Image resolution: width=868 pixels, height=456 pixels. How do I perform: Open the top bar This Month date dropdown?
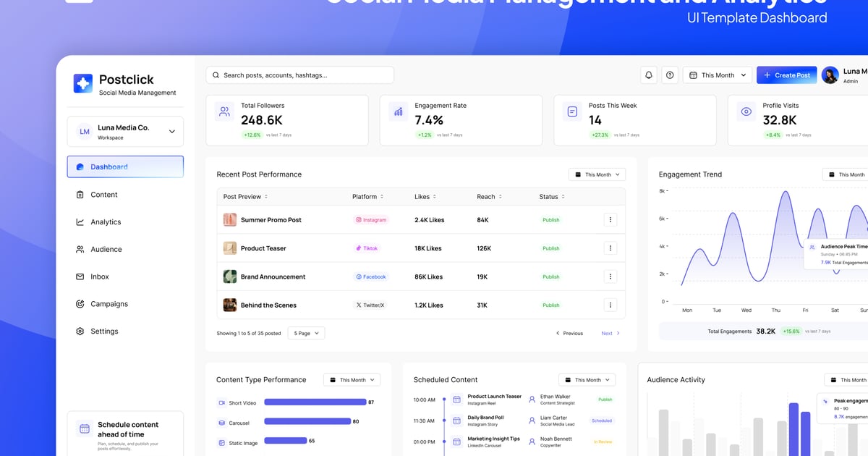click(716, 75)
